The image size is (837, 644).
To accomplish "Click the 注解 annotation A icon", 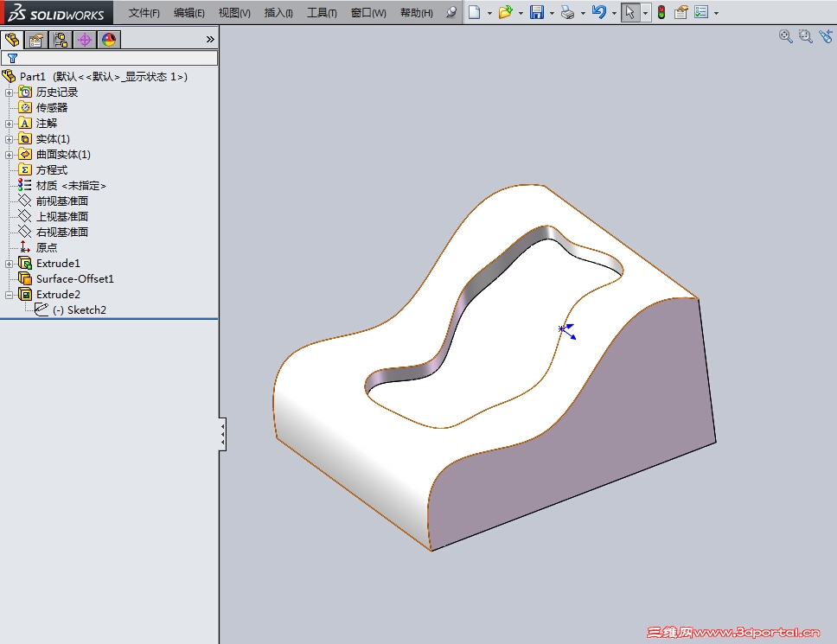I will [x=25, y=124].
